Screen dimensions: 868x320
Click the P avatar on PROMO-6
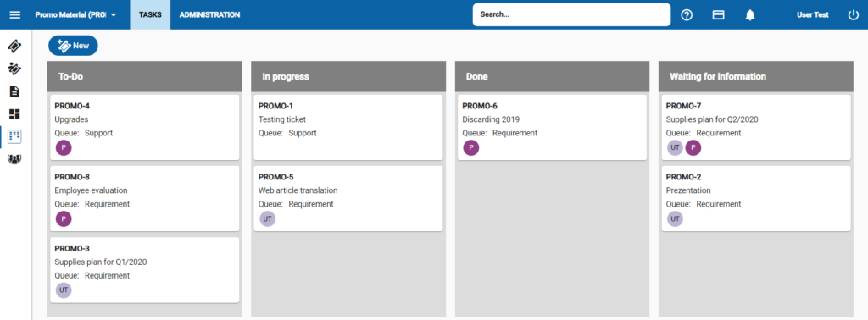[x=471, y=147]
